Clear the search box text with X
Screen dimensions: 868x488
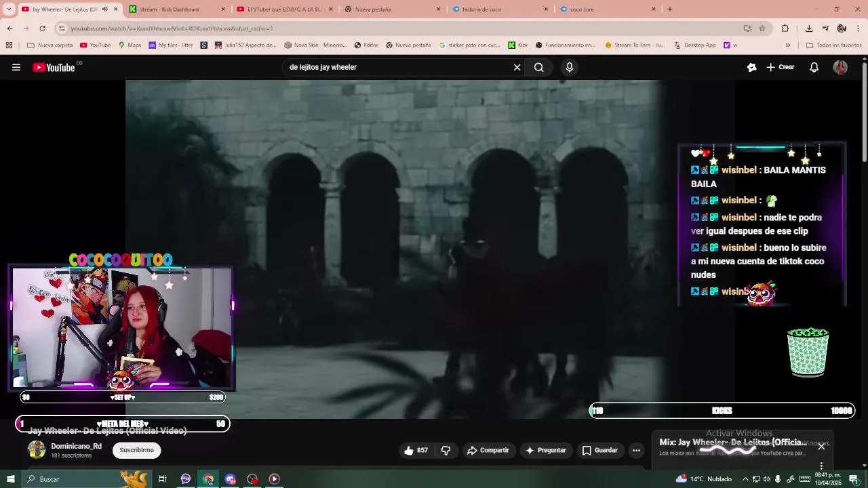517,67
